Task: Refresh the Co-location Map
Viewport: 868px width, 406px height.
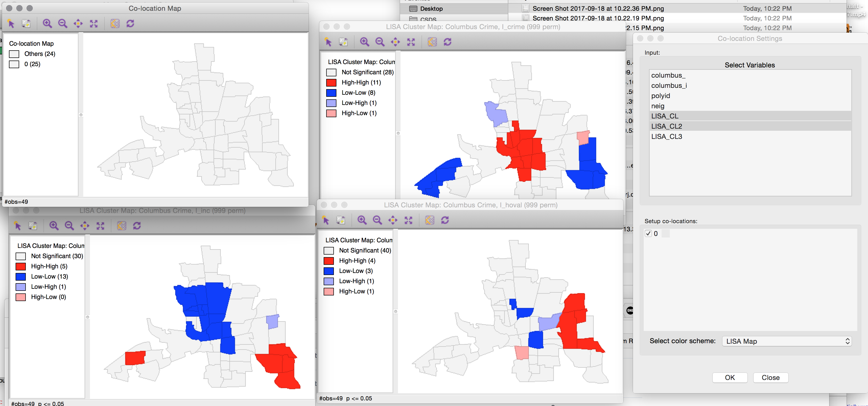Action: coord(130,23)
